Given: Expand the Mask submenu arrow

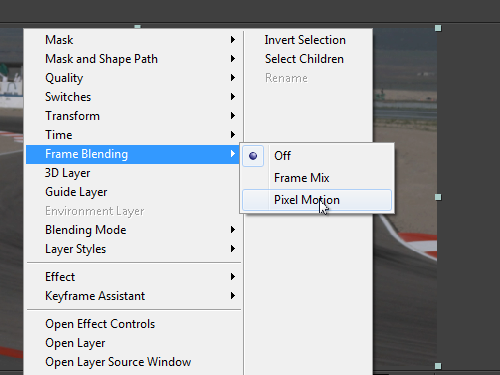Looking at the screenshot, I should pyautogui.click(x=233, y=40).
